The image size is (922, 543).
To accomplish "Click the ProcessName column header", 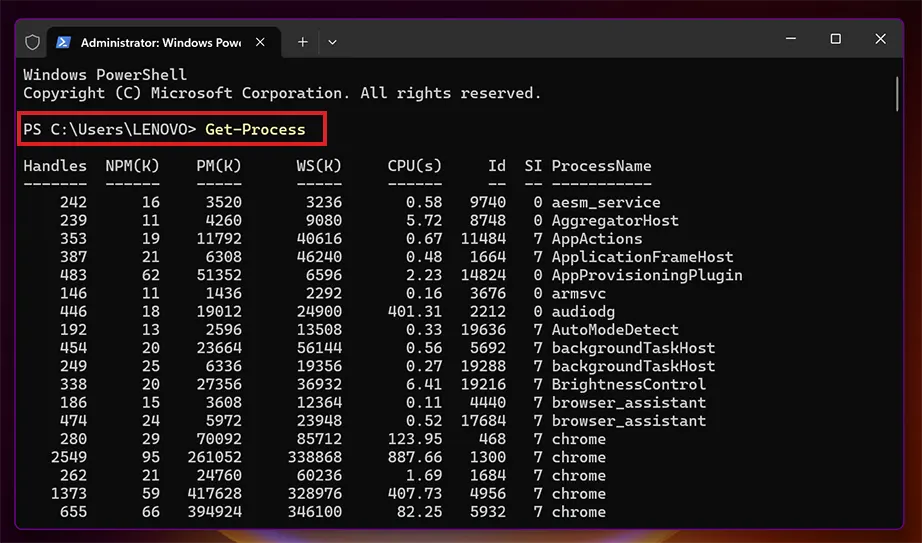I will [601, 166].
